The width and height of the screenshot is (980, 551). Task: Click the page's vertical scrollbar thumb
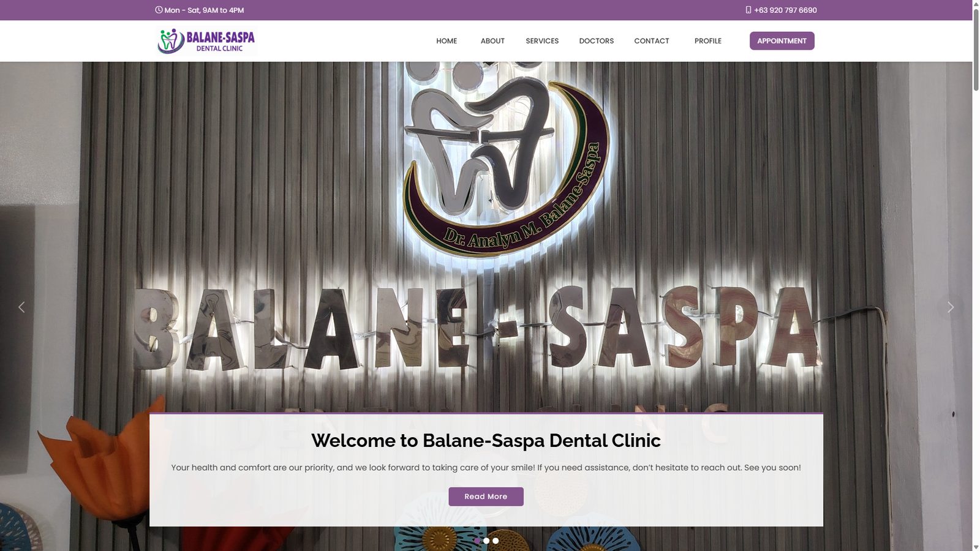pos(976,51)
